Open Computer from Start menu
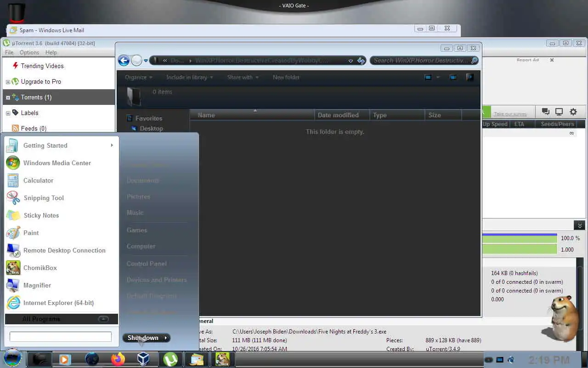Screen dimensions: 588x368 tap(141, 246)
